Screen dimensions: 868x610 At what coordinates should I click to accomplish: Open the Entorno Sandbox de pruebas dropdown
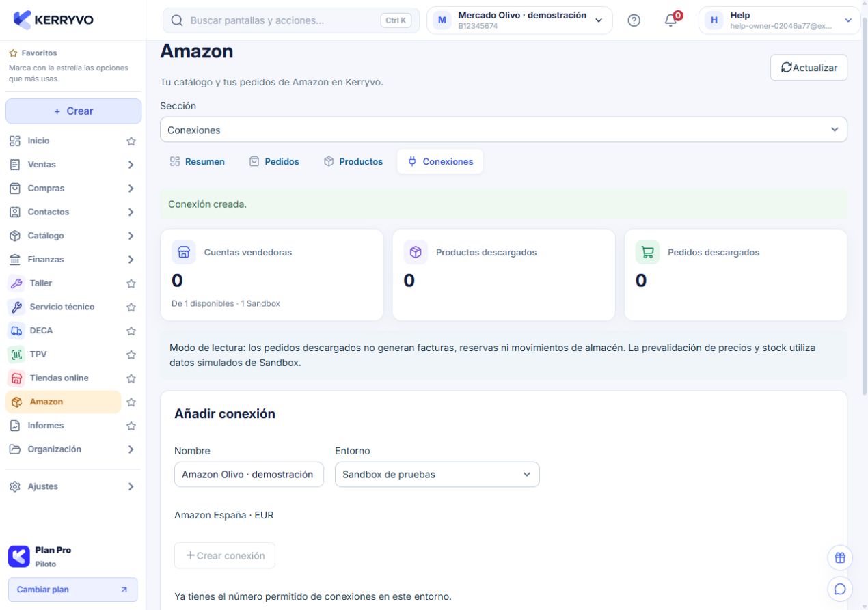point(437,474)
